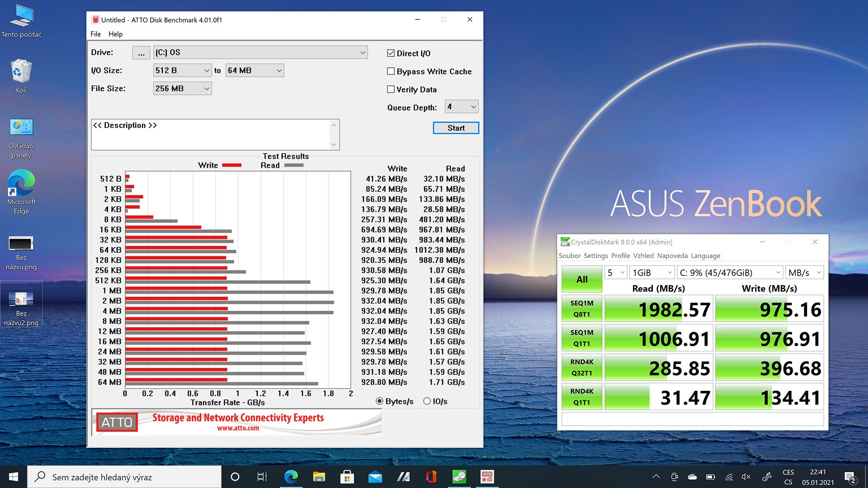This screenshot has width=868, height=488.
Task: Run the SEQ1M Q8T1 test
Action: [582, 309]
